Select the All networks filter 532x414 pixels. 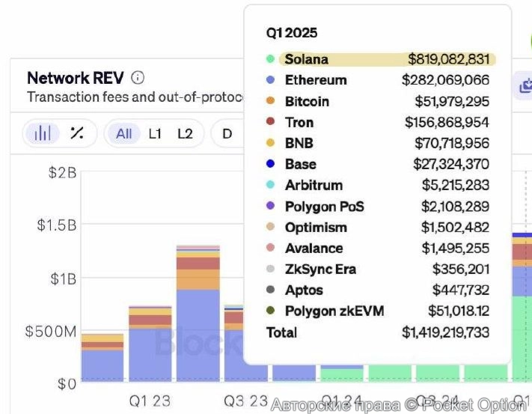[123, 133]
